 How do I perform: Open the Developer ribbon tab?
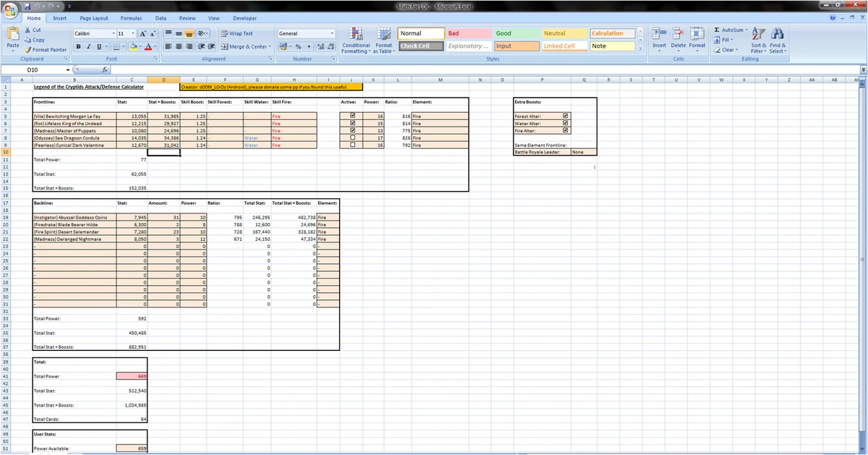click(244, 17)
